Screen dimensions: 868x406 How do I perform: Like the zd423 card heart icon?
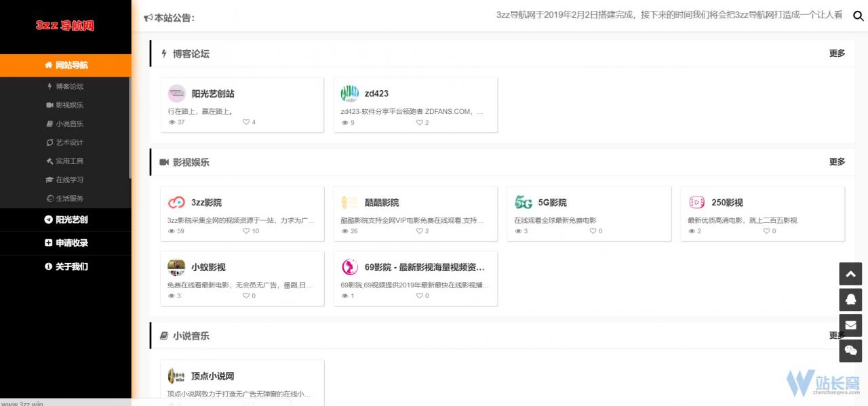[419, 123]
